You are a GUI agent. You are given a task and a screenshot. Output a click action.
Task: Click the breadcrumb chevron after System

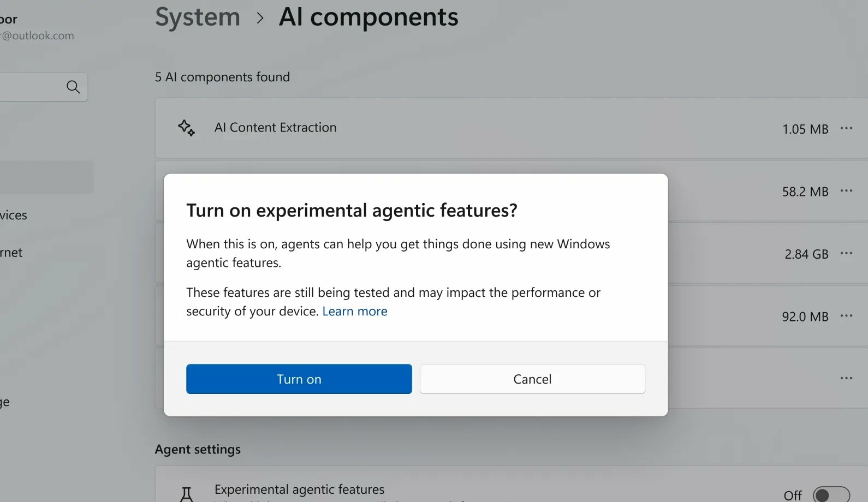260,17
